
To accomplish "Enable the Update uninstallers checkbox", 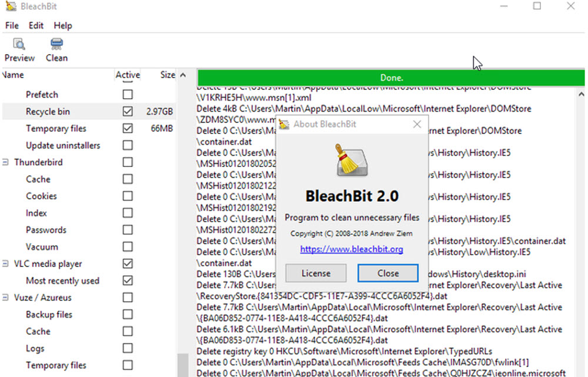I will tap(128, 145).
